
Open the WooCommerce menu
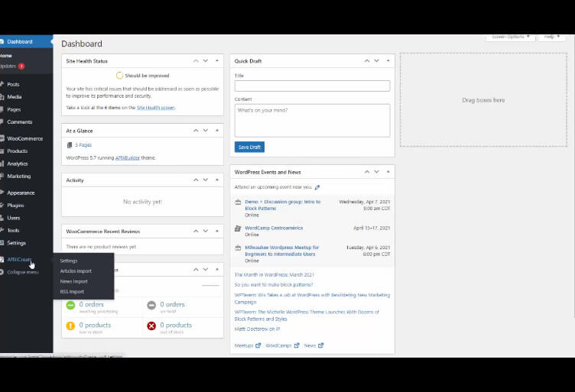pyautogui.click(x=26, y=138)
